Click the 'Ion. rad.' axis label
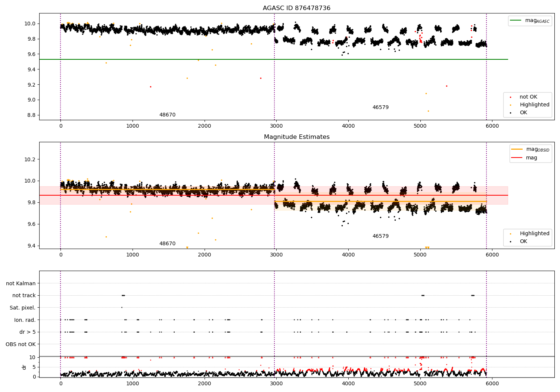Screen dimensions: 560x392 (x=25, y=320)
